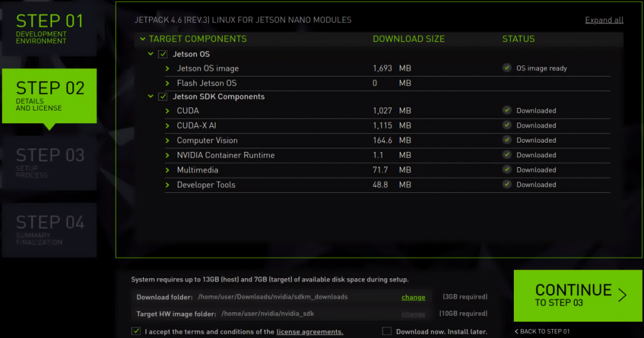Click the Multimedia 71.7 MB size value
The height and width of the screenshot is (338, 644).
tap(392, 170)
